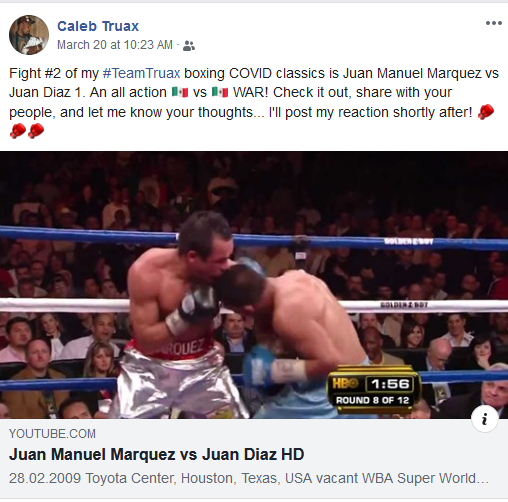
Task: Open the boxing match video thumbnail
Action: [254, 285]
